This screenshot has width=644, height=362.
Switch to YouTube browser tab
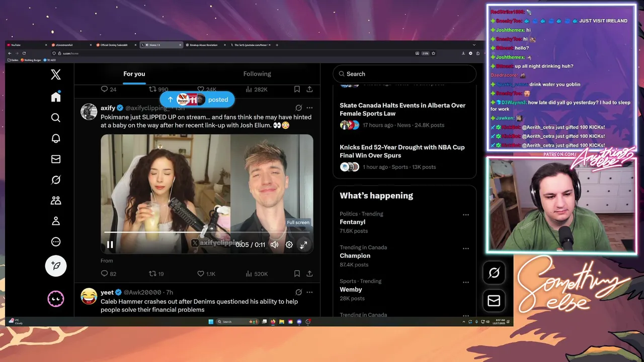pos(28,45)
